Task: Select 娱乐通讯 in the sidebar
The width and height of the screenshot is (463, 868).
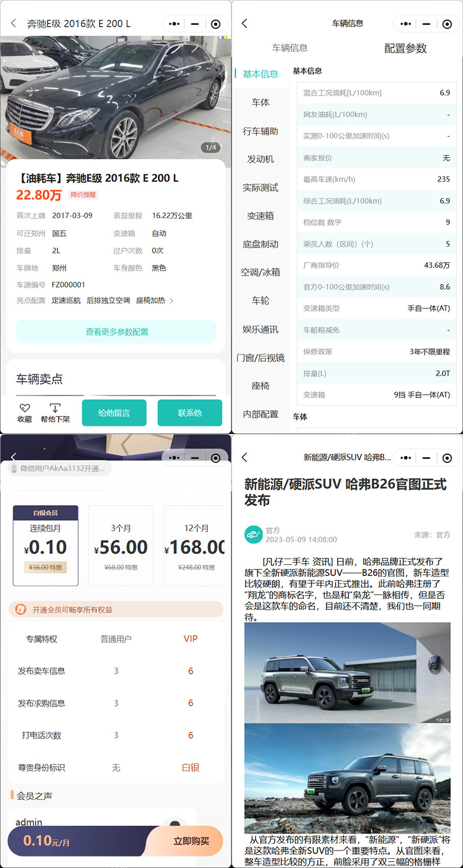Action: click(x=260, y=330)
